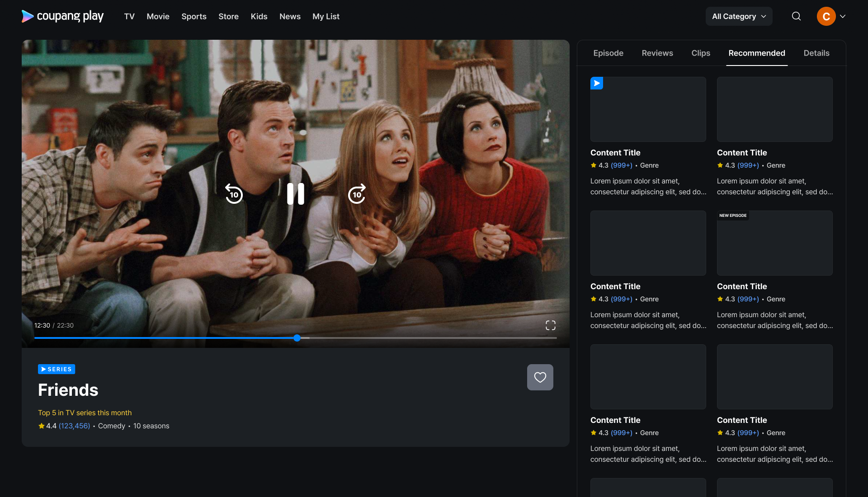Image resolution: width=868 pixels, height=497 pixels.
Task: Click Top 5 in TV series link
Action: coord(85,413)
